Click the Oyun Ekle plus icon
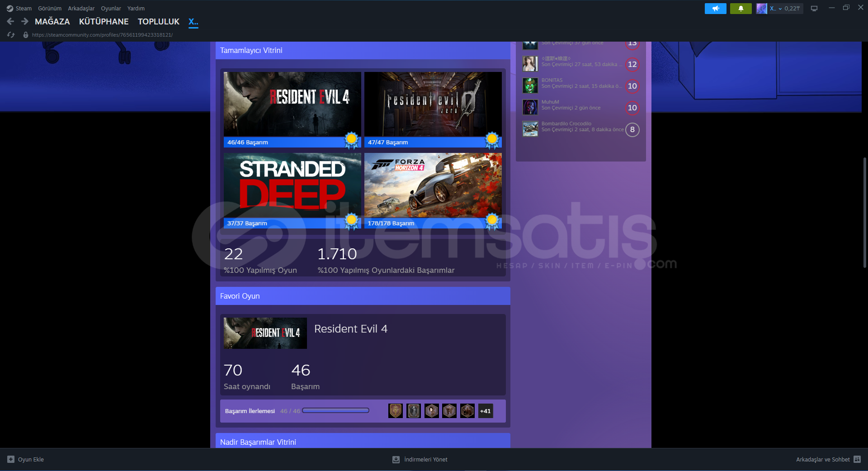The height and width of the screenshot is (471, 868). [11, 459]
